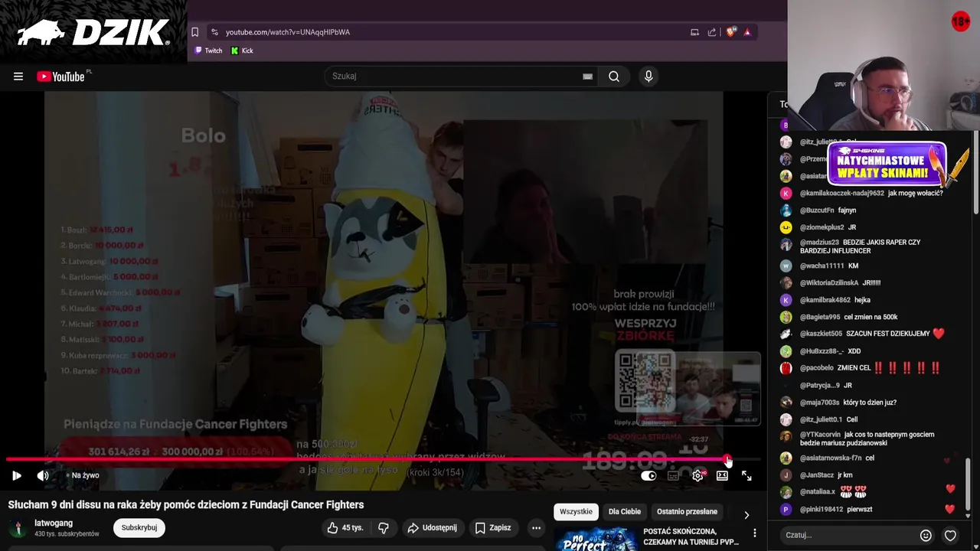Open the on-screen keyboard in search box
The image size is (980, 551).
[587, 77]
